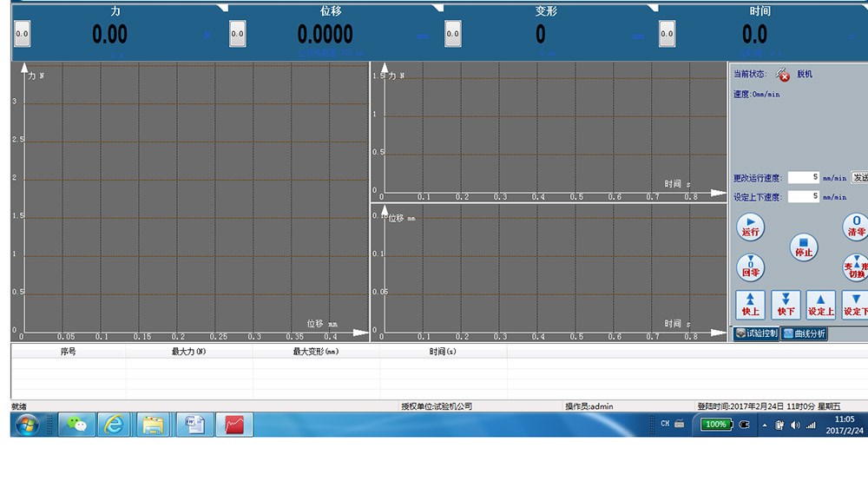Image resolution: width=868 pixels, height=488 pixels.
Task: Click the 0.0 time value display
Action: [x=754, y=35]
